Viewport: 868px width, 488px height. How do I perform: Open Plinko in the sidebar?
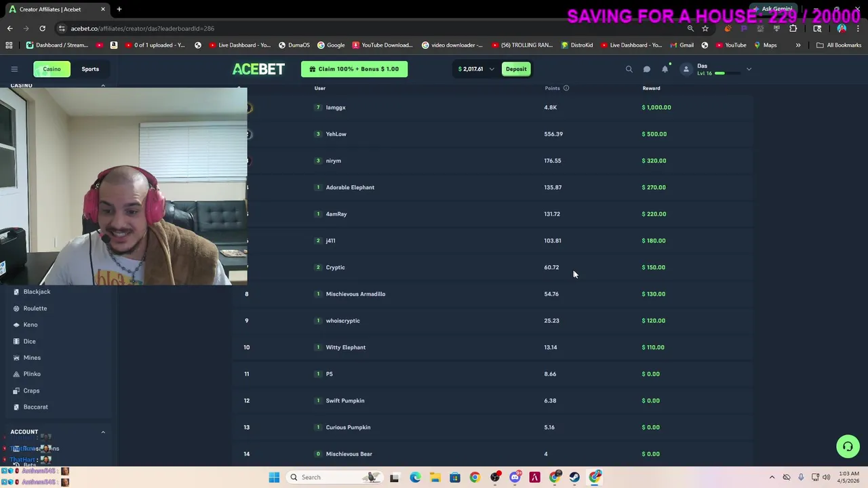point(32,374)
